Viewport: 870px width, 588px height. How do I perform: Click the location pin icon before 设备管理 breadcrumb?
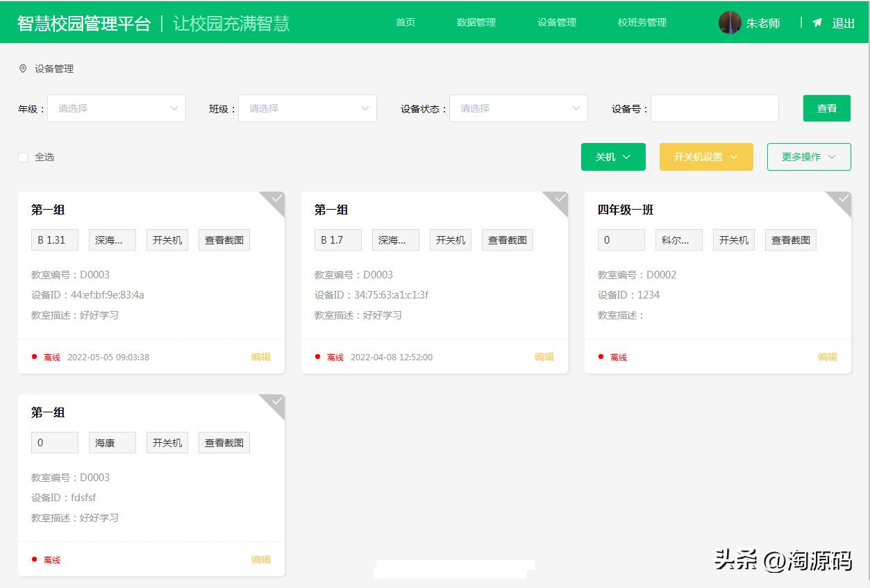tap(22, 68)
